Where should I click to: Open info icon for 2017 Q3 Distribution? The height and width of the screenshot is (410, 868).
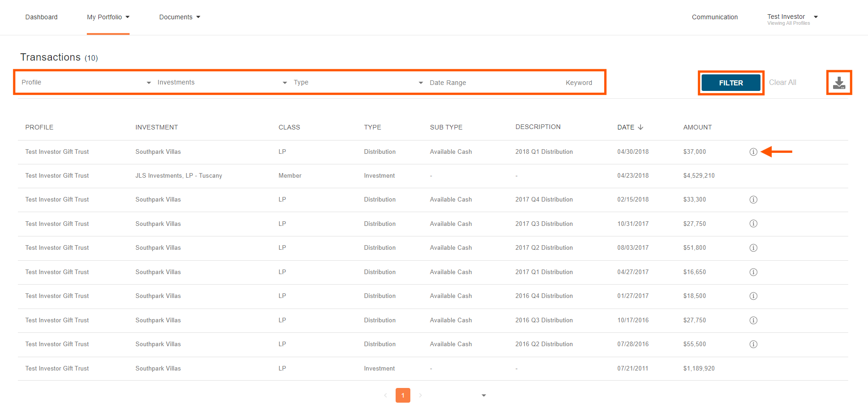click(x=753, y=224)
